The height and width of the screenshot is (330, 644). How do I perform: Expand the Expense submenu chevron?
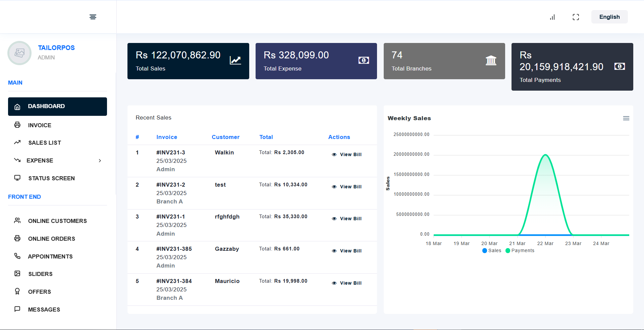click(x=100, y=161)
